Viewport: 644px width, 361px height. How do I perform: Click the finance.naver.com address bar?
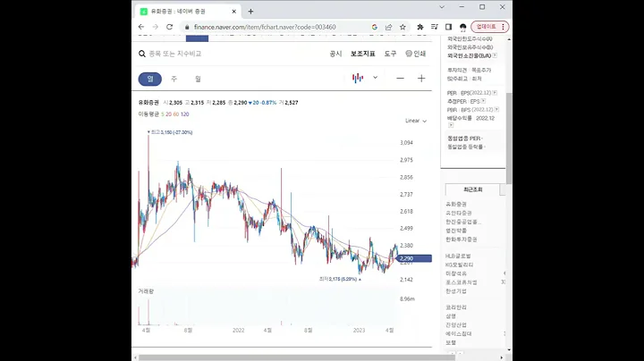coord(265,27)
